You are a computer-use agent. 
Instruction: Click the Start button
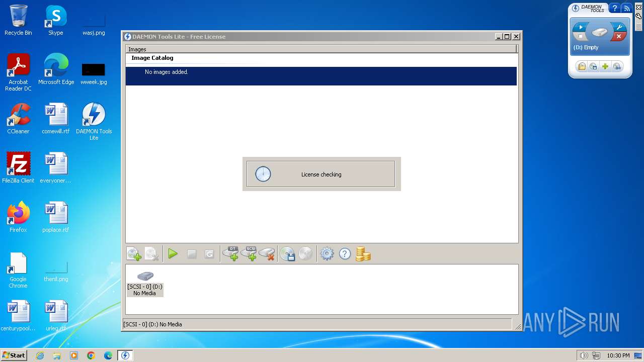pos(14,355)
